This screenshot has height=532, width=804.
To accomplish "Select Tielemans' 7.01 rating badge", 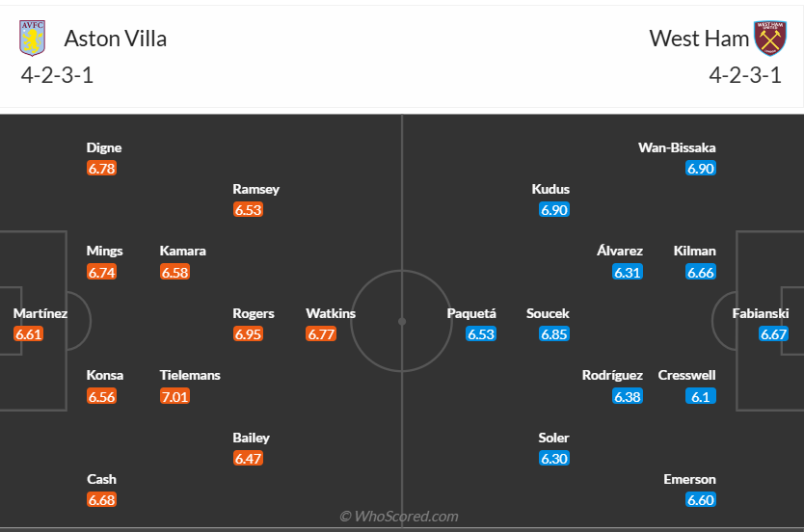I will click(174, 396).
